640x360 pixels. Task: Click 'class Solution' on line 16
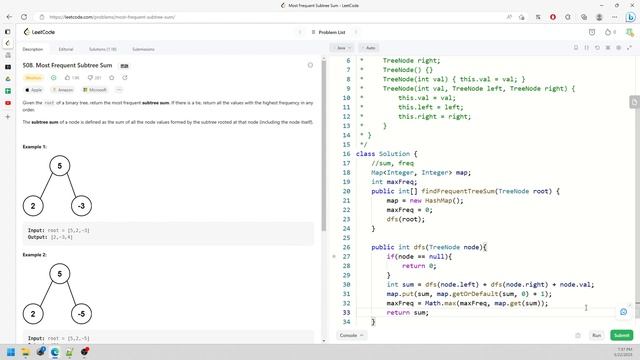382,154
